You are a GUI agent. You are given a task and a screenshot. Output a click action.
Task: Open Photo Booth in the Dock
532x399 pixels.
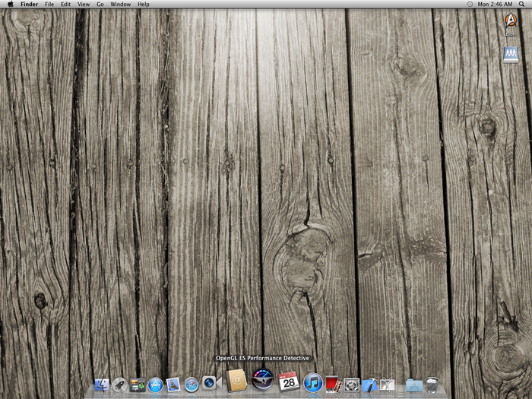pyautogui.click(x=333, y=384)
